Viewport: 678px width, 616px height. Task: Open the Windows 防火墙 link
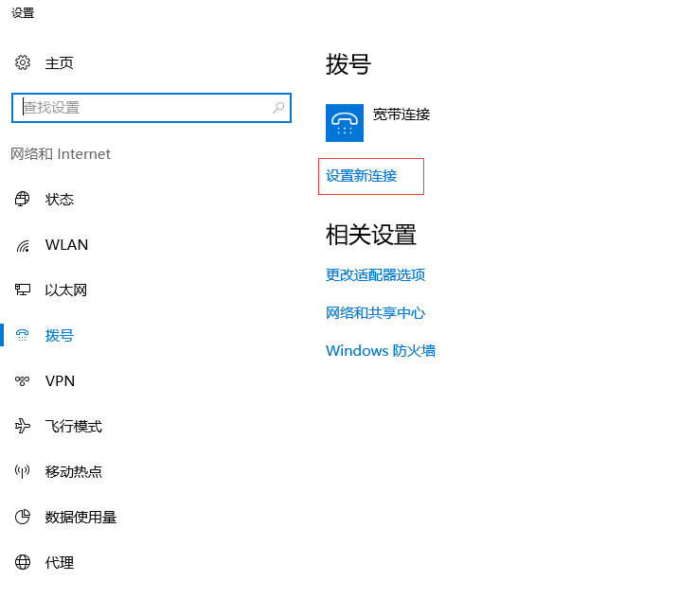point(380,351)
